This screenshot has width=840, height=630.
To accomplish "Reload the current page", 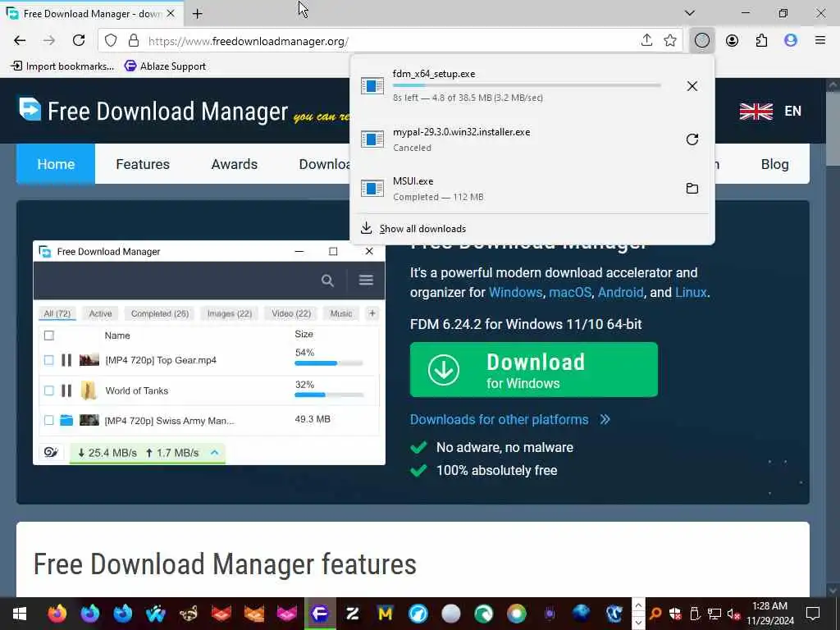I will click(79, 41).
